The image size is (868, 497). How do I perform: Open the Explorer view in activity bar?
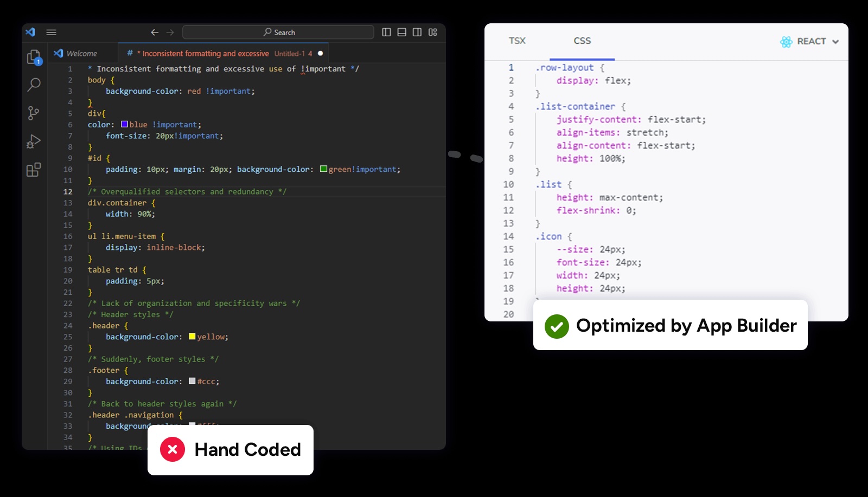tap(34, 57)
